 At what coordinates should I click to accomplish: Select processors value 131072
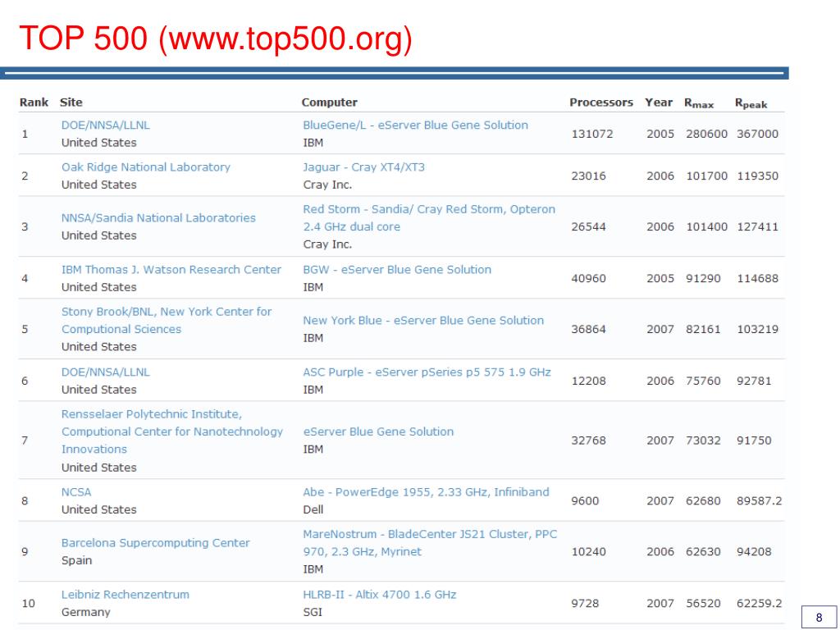[592, 134]
